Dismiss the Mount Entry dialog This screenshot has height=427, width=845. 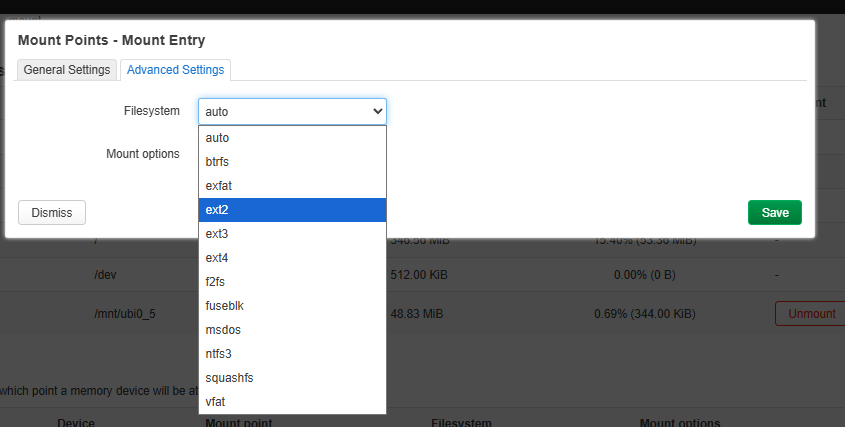tap(52, 213)
